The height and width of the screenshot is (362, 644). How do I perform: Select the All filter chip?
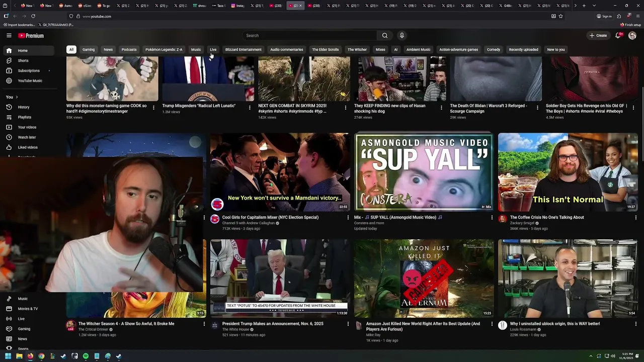click(71, 49)
